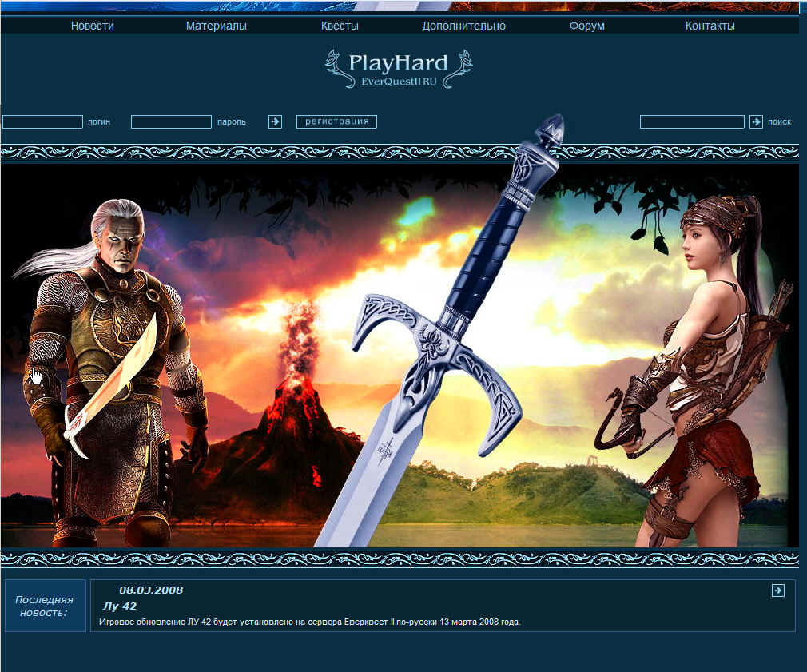Click the пароль input field
Screen dimensions: 807x672
[171, 121]
